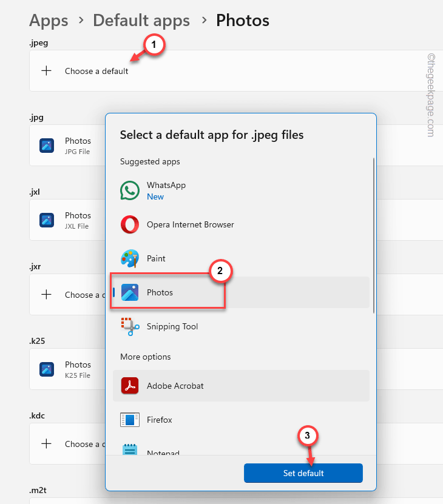Click the Photos icon under .jxl
This screenshot has height=504, width=443.
pyautogui.click(x=47, y=220)
